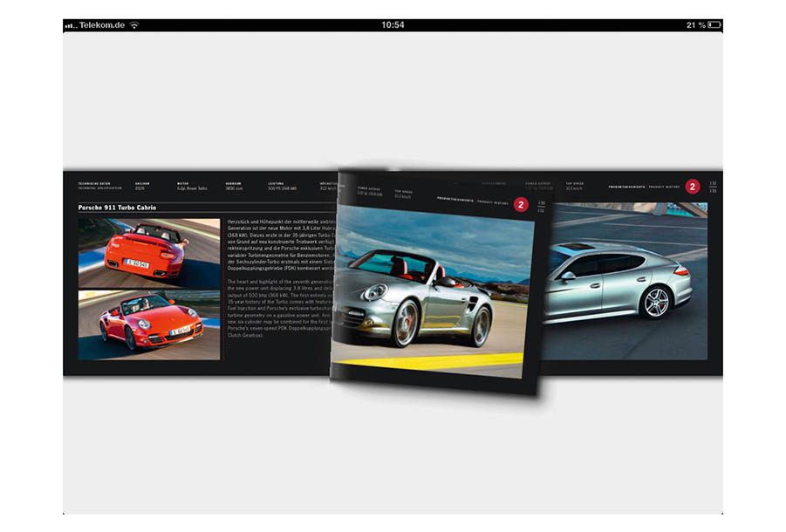Tap the battery icon in status bar

(714, 24)
